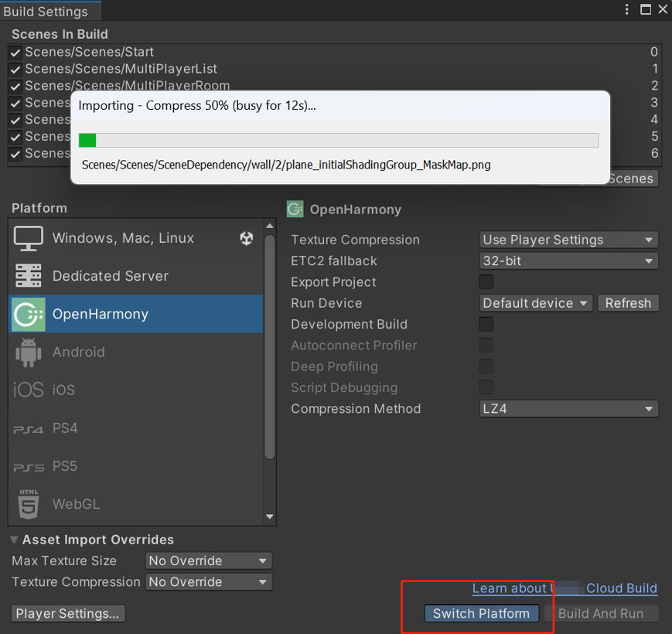Select the Dedicated Server platform icon
This screenshot has width=672, height=634.
[29, 276]
